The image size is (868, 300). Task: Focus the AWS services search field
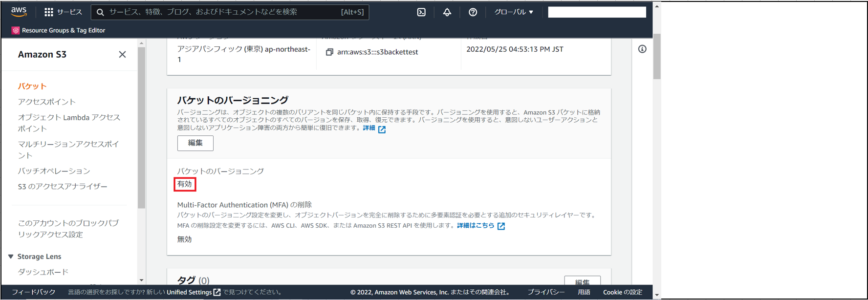(230, 12)
